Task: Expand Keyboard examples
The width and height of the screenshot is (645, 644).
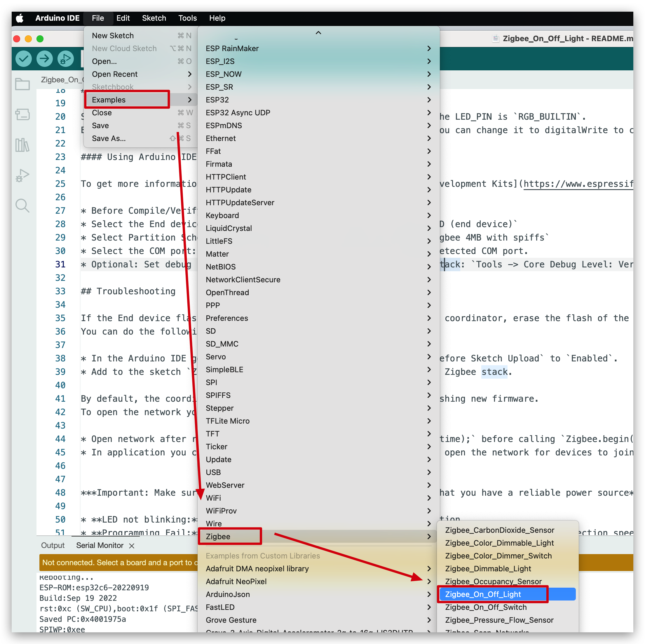Action: pyautogui.click(x=318, y=215)
